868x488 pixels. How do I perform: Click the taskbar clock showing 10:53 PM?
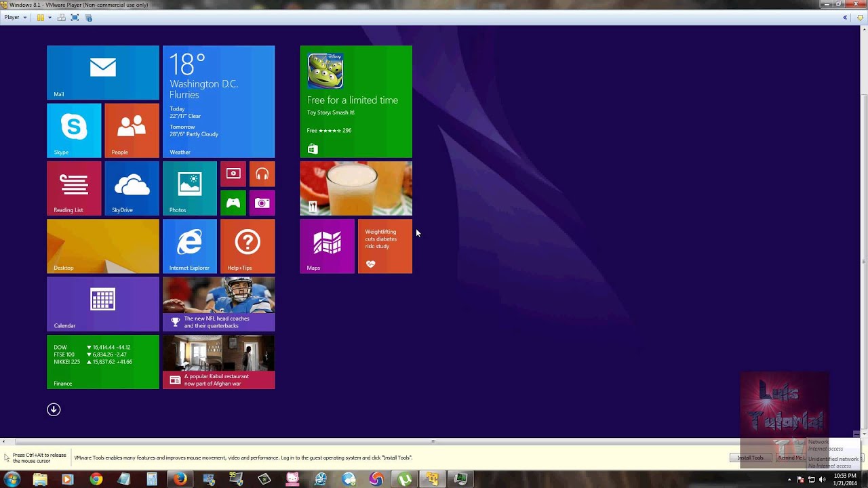point(844,479)
